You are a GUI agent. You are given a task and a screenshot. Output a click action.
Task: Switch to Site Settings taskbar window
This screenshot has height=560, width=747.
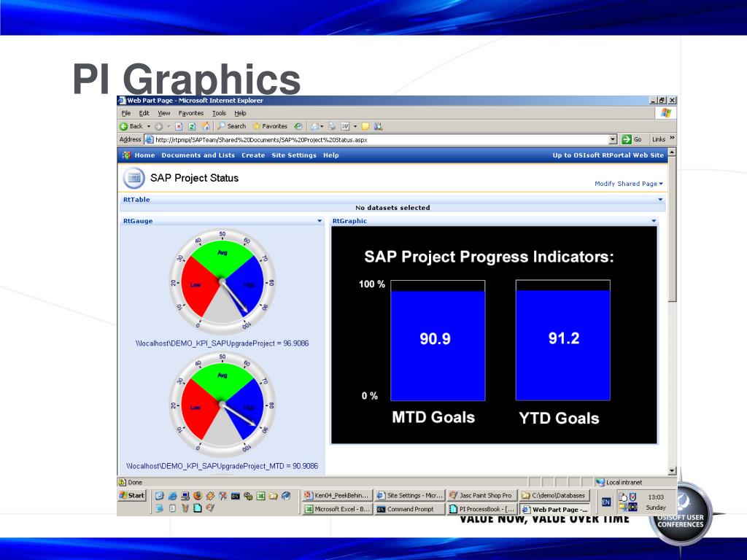410,495
